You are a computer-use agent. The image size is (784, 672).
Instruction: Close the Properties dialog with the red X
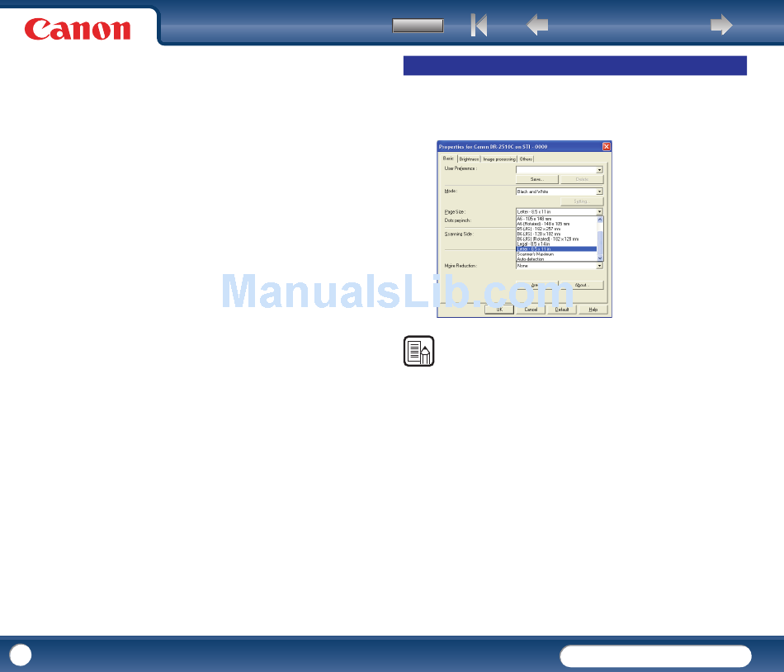(606, 146)
